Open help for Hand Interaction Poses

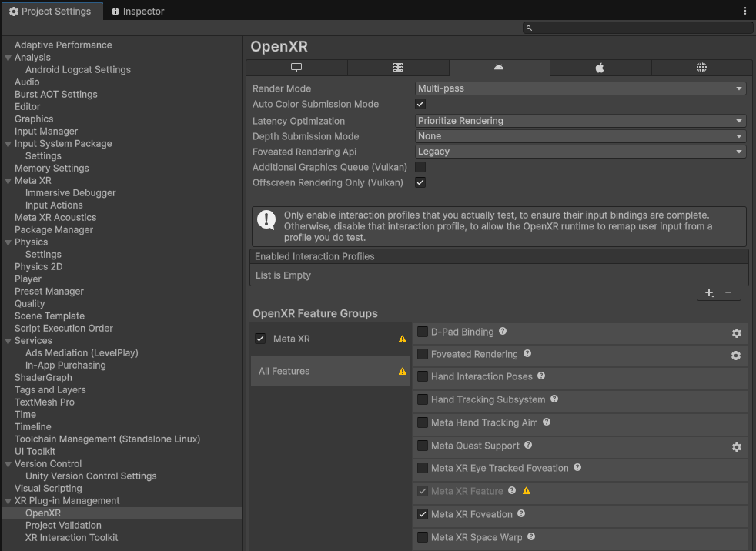[x=541, y=376]
